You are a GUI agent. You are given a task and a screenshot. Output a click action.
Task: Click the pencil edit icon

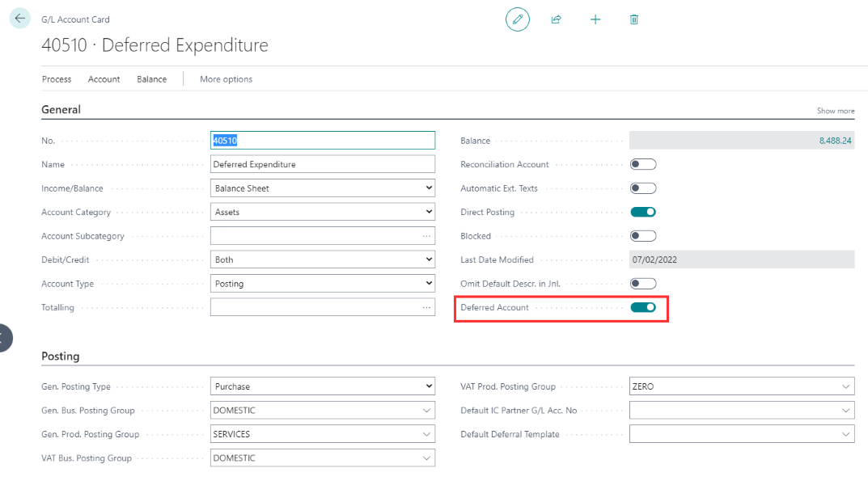pos(518,19)
